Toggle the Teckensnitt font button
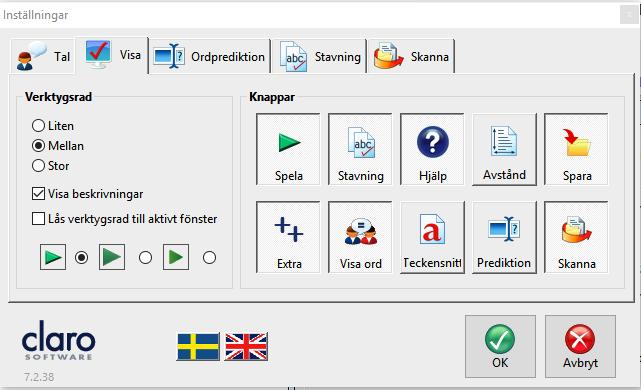 click(x=433, y=237)
